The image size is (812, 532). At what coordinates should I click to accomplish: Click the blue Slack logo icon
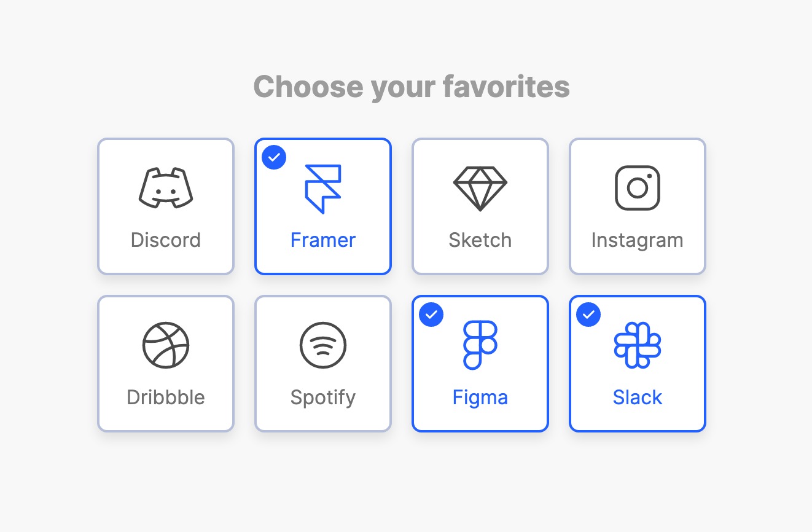tap(638, 345)
